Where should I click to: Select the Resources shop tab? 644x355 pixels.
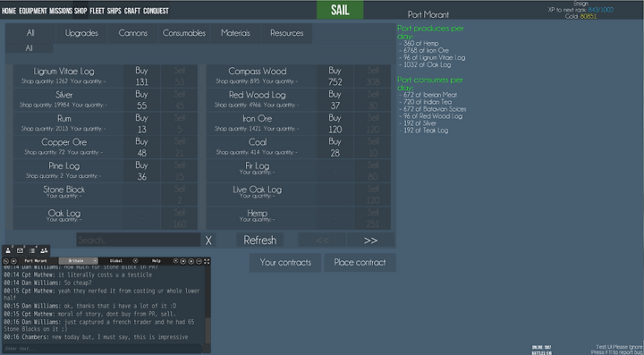tap(287, 33)
